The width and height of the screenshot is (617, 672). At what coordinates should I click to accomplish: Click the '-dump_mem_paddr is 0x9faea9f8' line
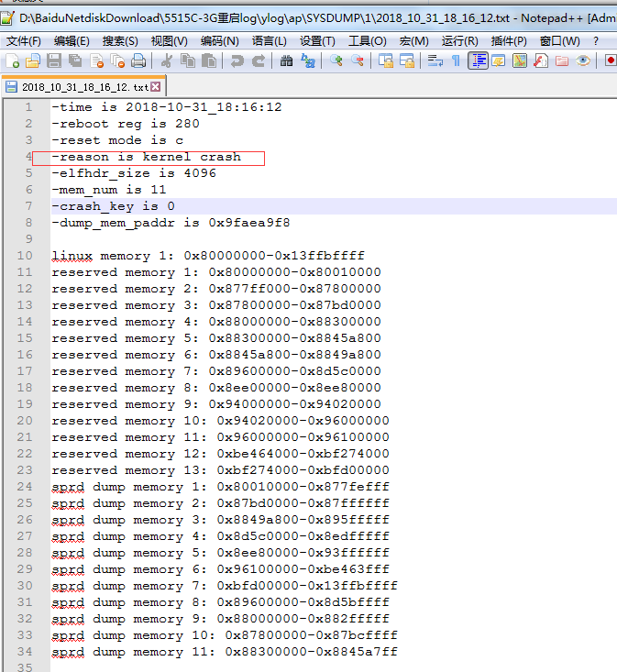171,223
